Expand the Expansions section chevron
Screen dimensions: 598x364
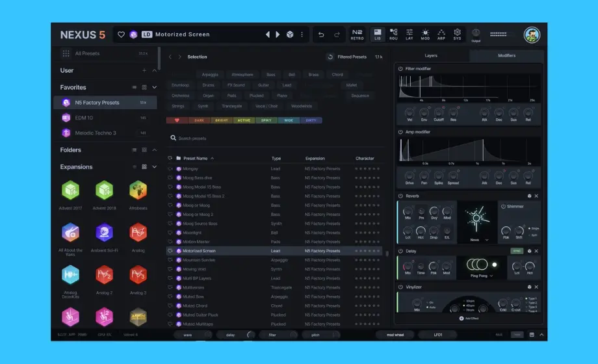click(155, 167)
